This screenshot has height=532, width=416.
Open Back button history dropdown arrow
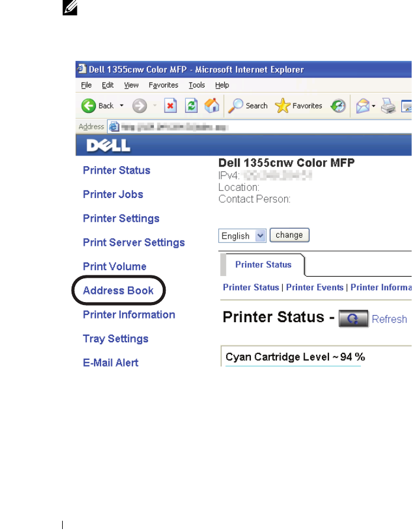pos(121,106)
